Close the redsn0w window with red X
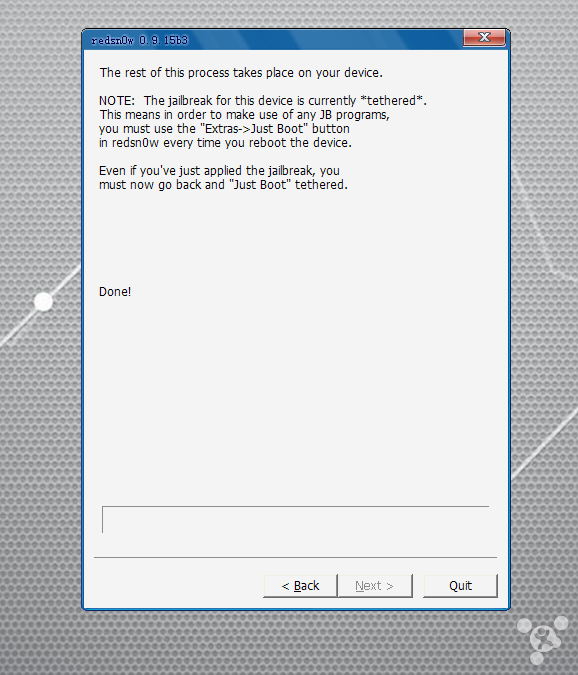 click(x=484, y=37)
